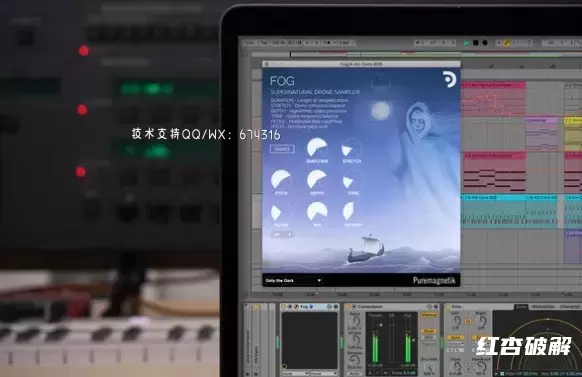582x377 pixels.
Task: Adjust the DURATION knob in Fog
Action: (x=317, y=148)
